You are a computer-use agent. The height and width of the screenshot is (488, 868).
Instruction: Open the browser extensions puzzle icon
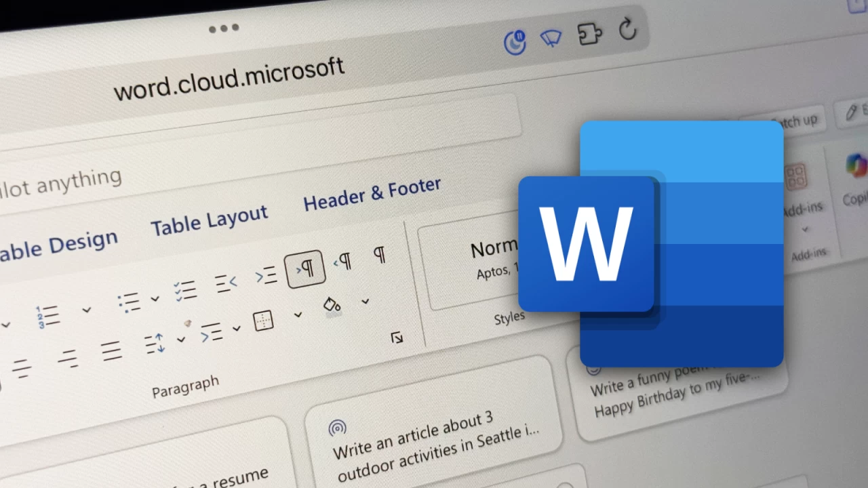click(x=590, y=34)
